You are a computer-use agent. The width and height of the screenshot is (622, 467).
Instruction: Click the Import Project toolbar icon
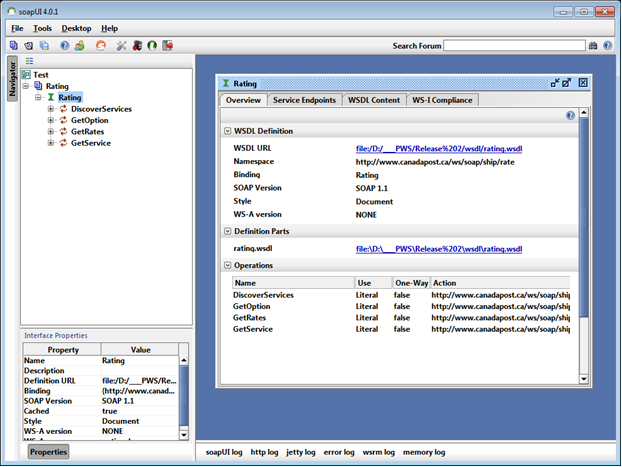click(29, 46)
